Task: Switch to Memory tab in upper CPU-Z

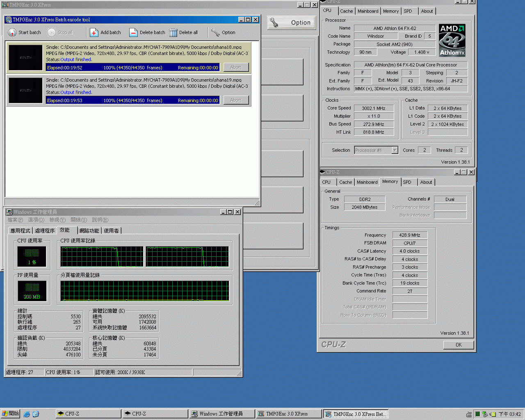Action: [391, 11]
